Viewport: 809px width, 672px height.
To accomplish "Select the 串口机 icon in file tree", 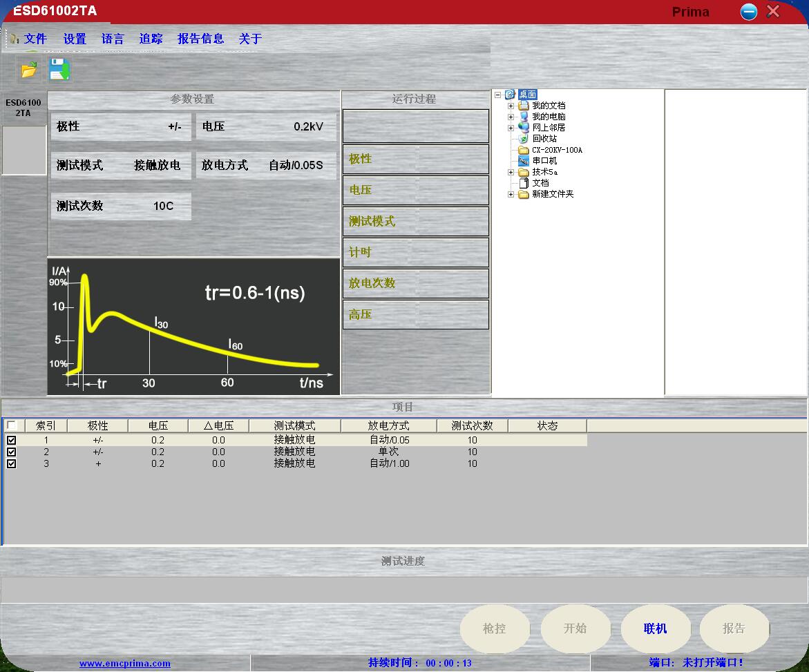I will [524, 161].
